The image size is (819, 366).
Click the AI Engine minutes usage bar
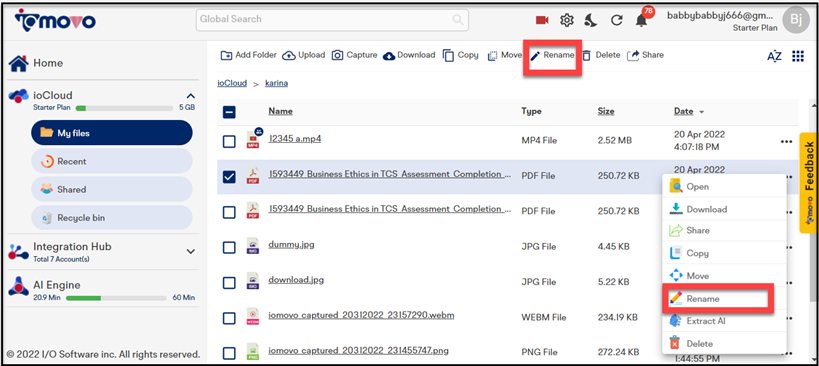pos(116,298)
